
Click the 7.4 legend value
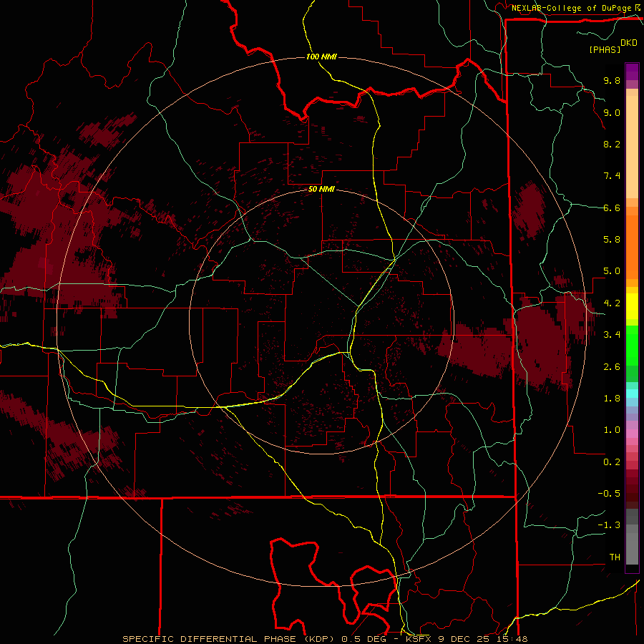tap(612, 176)
